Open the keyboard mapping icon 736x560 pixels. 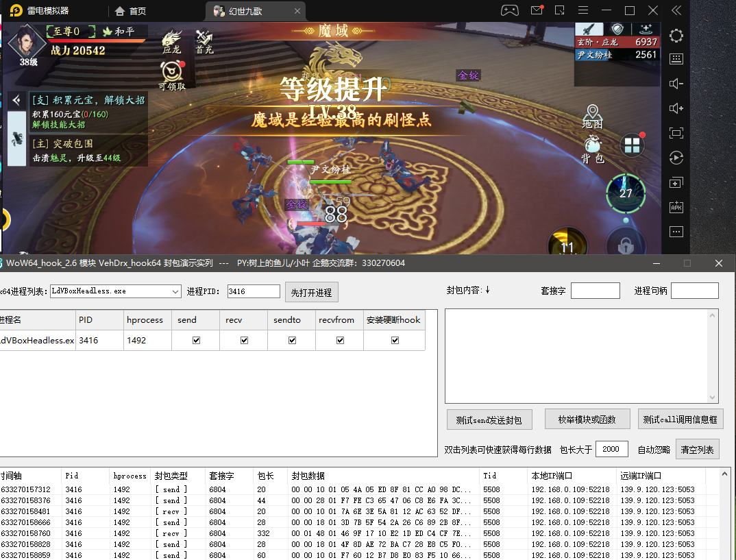click(676, 60)
